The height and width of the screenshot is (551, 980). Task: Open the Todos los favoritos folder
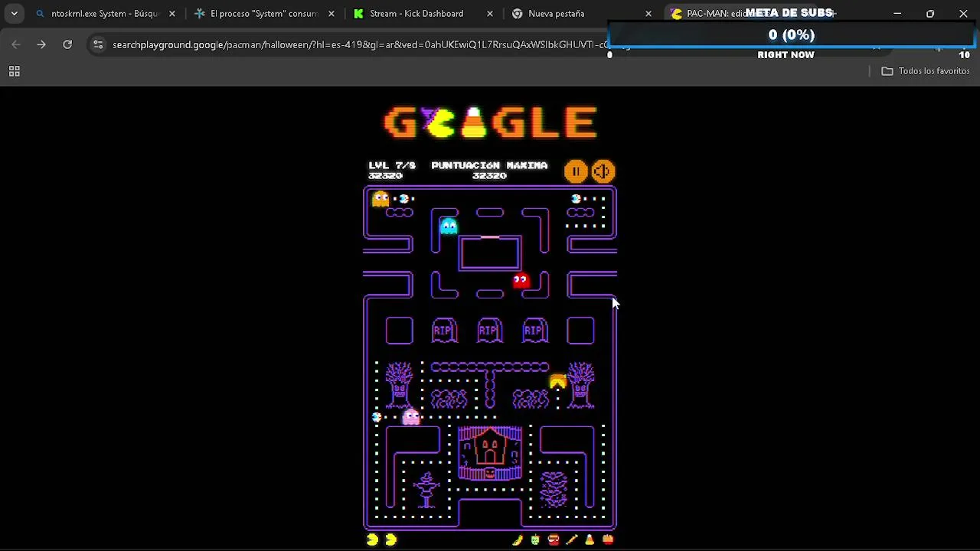(x=926, y=71)
